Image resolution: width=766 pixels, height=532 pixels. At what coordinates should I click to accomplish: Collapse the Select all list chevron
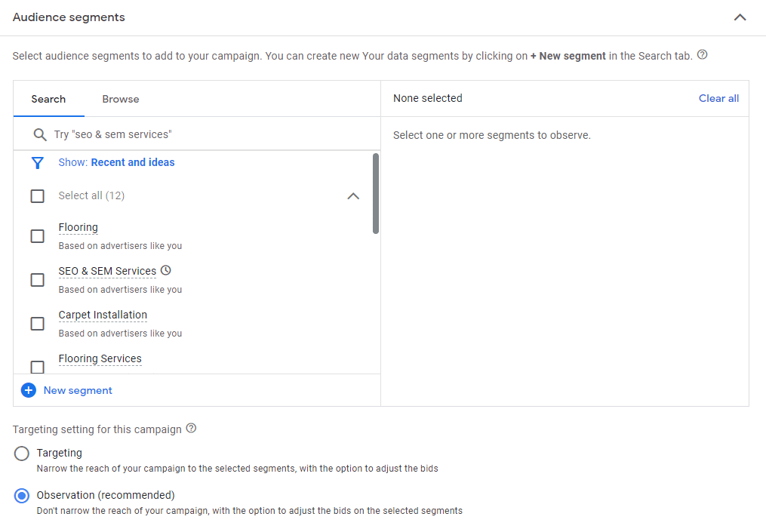click(353, 196)
